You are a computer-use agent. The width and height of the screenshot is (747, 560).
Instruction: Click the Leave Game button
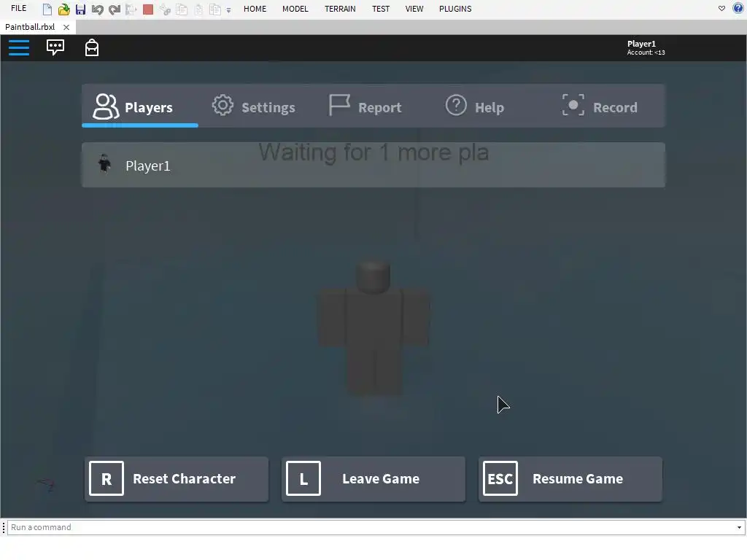point(373,478)
